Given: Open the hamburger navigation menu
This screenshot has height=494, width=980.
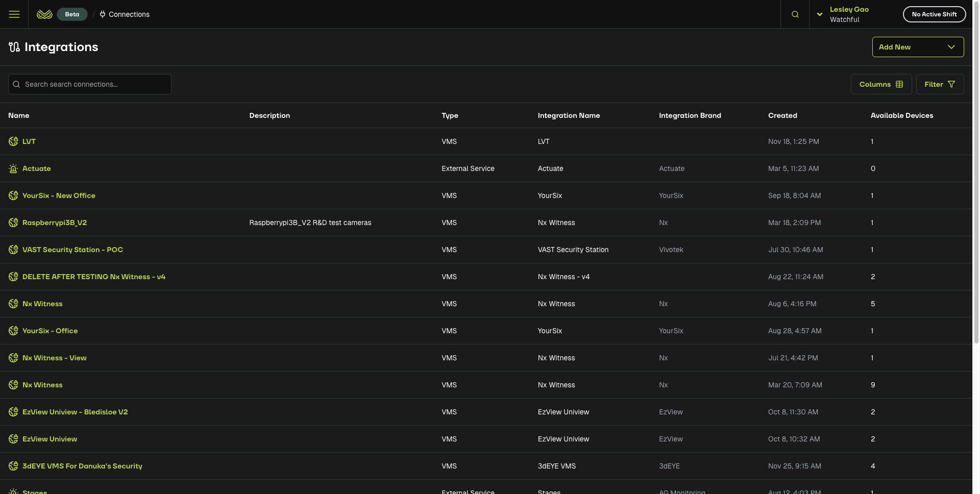Looking at the screenshot, I should click(14, 14).
